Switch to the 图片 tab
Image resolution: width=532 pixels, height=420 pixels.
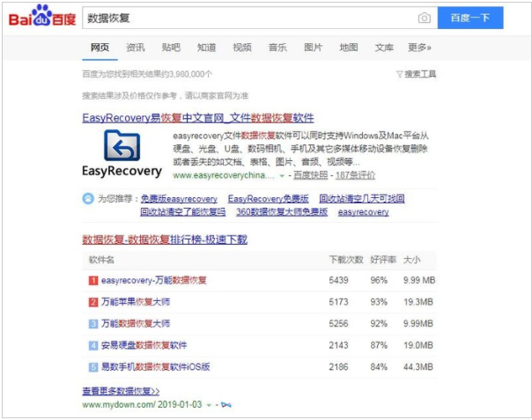coord(313,48)
